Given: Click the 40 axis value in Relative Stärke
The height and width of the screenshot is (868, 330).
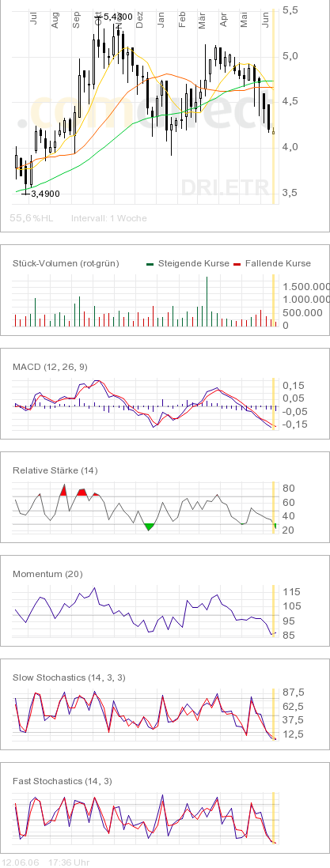Looking at the screenshot, I should click(x=288, y=516).
